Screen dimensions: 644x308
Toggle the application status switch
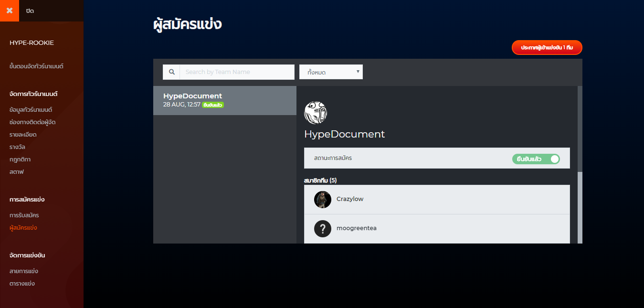point(536,159)
